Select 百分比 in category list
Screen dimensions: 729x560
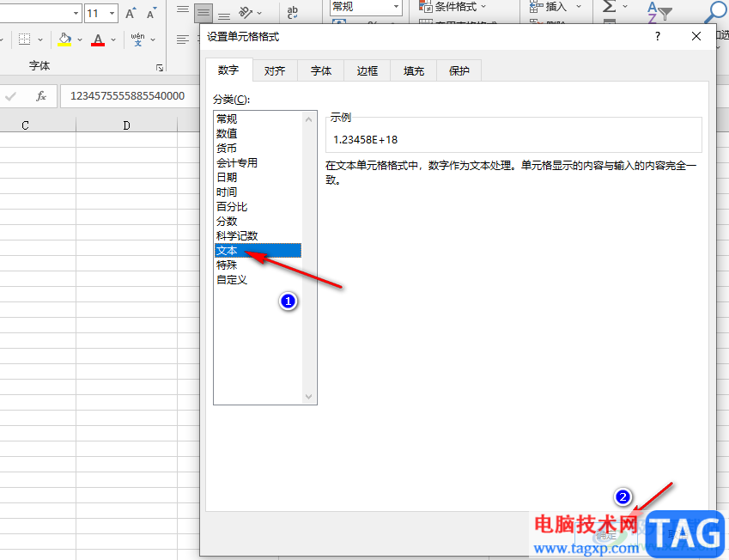258,206
